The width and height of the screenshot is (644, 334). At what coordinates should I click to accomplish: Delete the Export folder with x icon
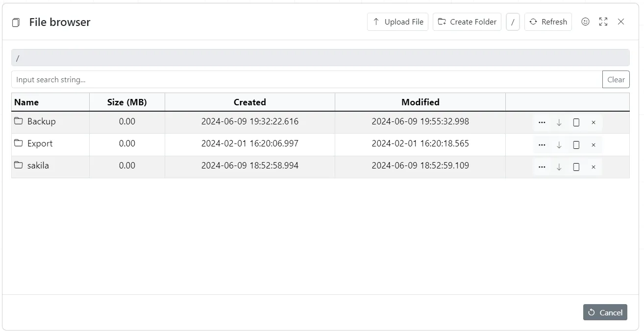click(x=594, y=145)
